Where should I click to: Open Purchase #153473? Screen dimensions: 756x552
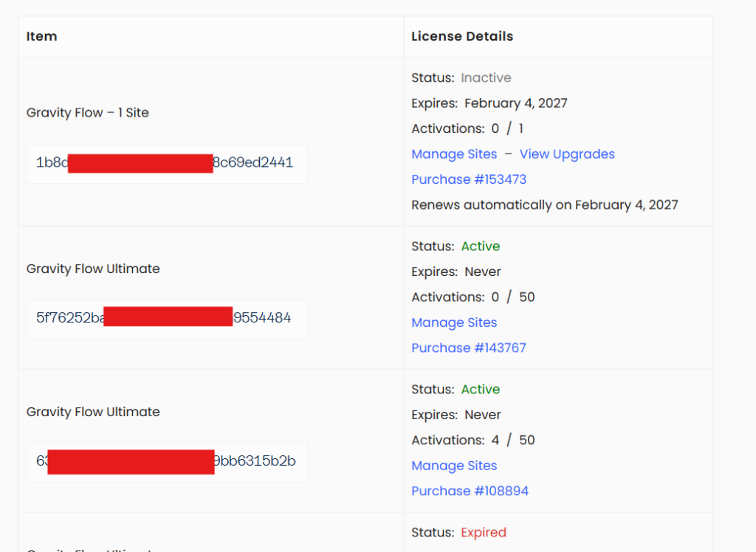click(x=469, y=179)
